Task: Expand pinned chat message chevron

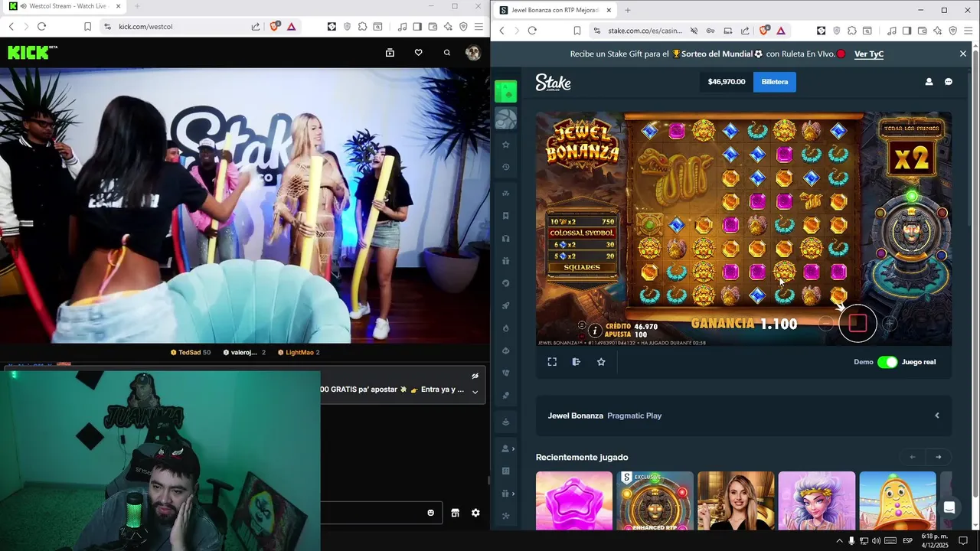Action: [475, 392]
